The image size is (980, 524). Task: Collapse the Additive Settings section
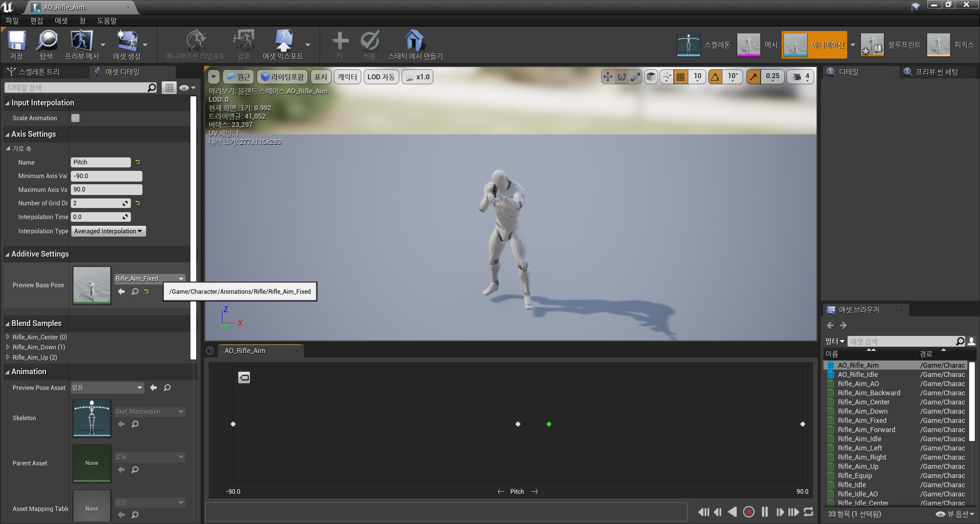pos(7,254)
